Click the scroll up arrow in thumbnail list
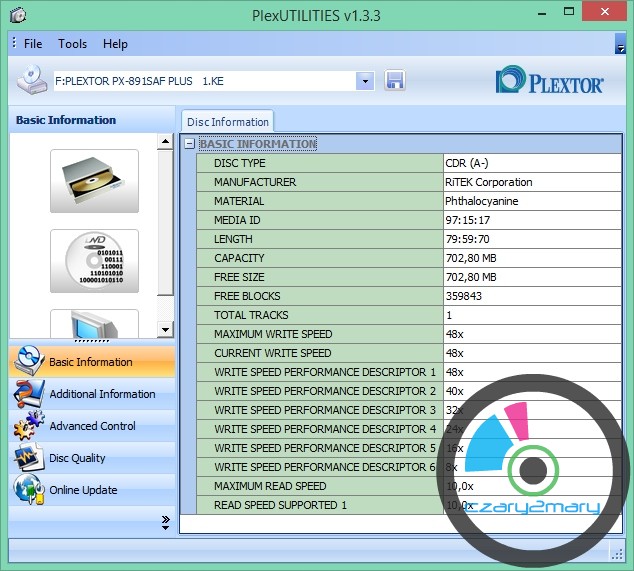This screenshot has height=571, width=634. (x=165, y=141)
